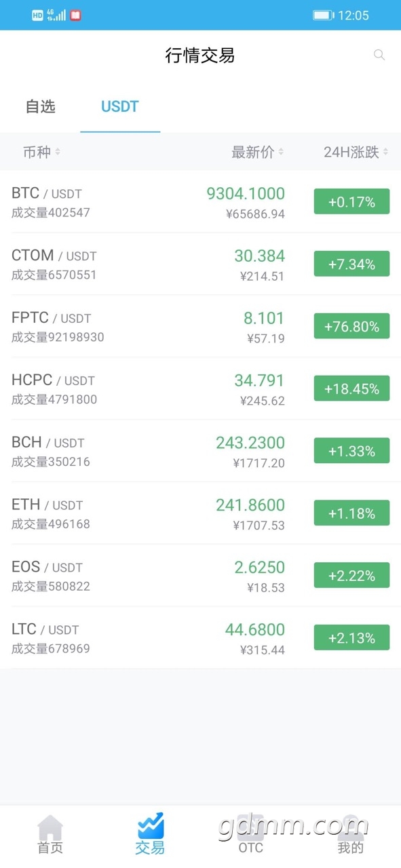401x868 pixels.
Task: Tap the Home (首页) house icon
Action: point(50,827)
